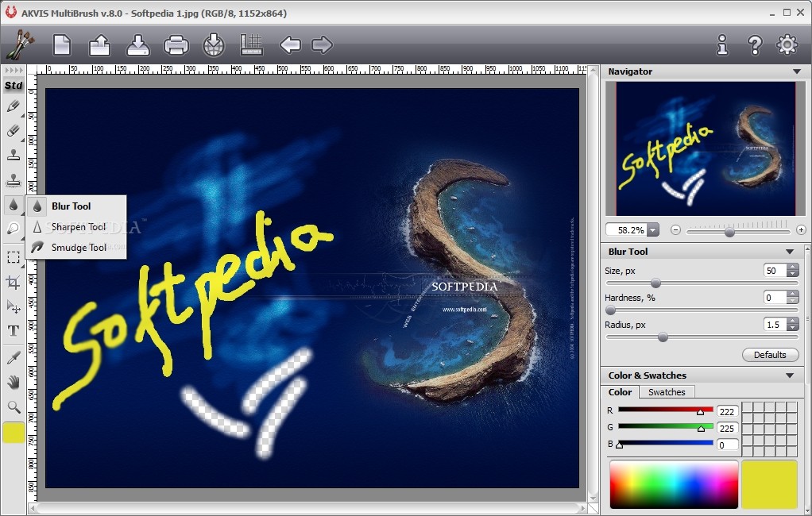
Task: Collapse the Color & Swatches panel
Action: tap(790, 375)
